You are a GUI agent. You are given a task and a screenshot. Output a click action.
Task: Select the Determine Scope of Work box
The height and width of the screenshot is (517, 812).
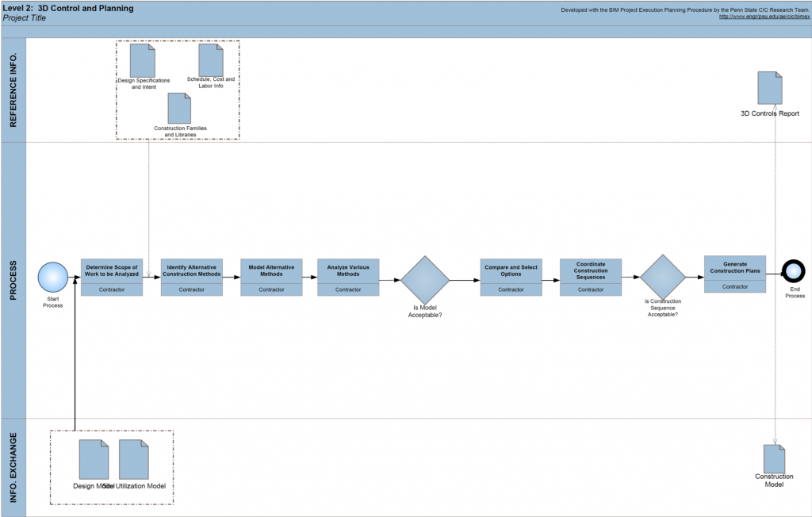(x=112, y=277)
